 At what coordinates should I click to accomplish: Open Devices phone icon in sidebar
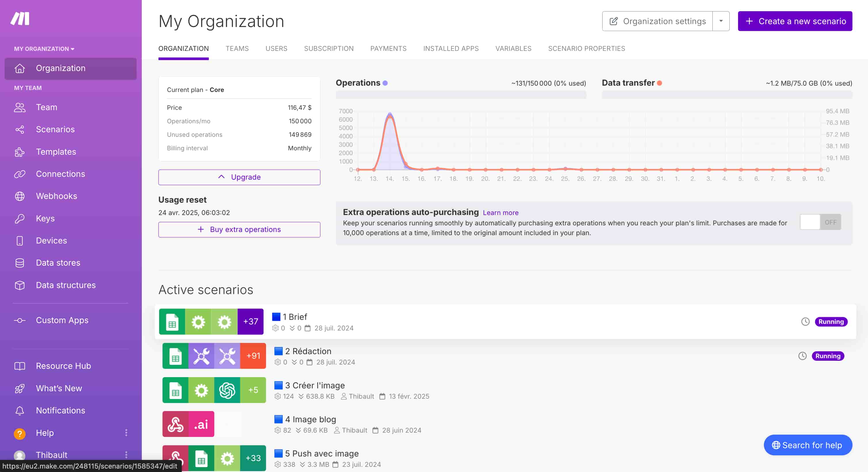[x=20, y=241]
